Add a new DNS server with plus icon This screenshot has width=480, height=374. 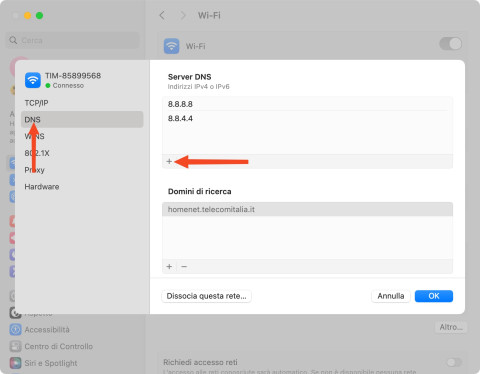(169, 161)
